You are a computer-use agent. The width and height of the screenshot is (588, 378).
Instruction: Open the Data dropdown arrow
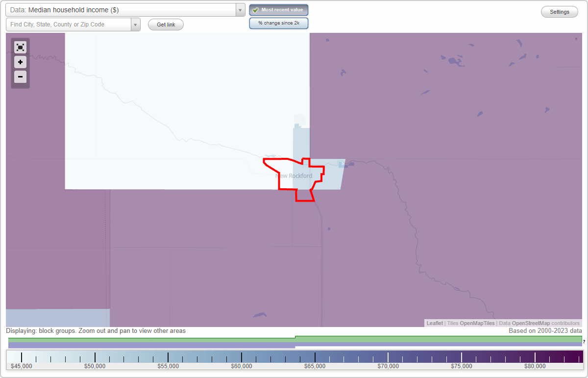(x=240, y=9)
